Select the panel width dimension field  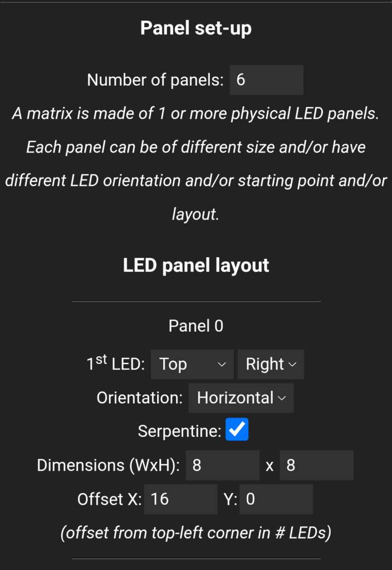click(x=223, y=465)
